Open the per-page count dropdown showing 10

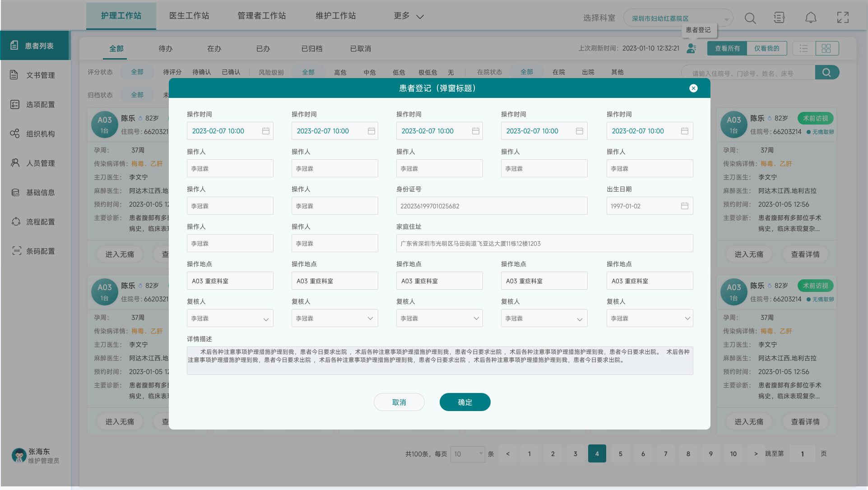coord(468,454)
